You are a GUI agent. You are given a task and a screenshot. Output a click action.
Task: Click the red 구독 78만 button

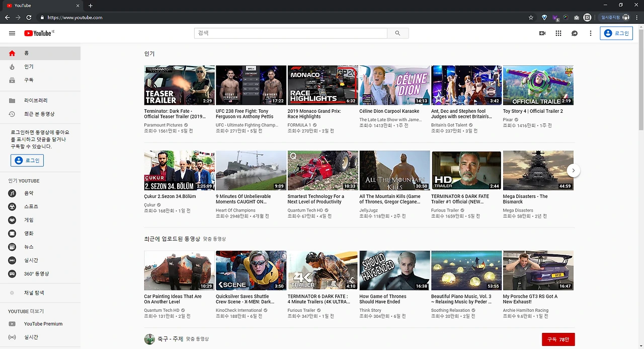pyautogui.click(x=558, y=339)
